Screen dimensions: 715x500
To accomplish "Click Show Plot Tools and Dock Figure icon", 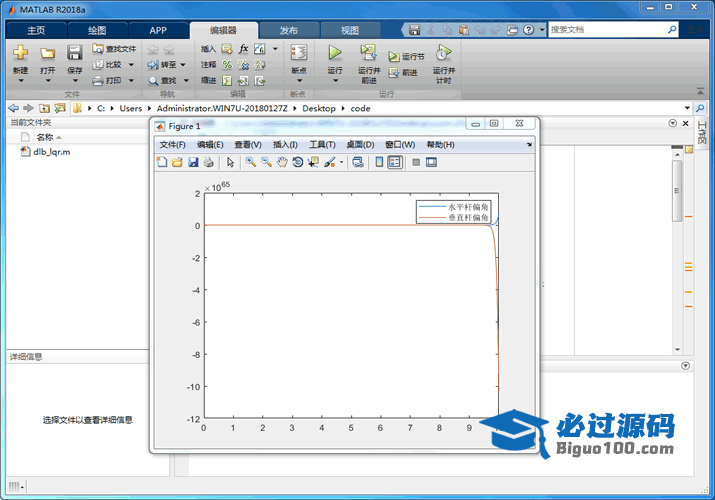I will tap(431, 162).
